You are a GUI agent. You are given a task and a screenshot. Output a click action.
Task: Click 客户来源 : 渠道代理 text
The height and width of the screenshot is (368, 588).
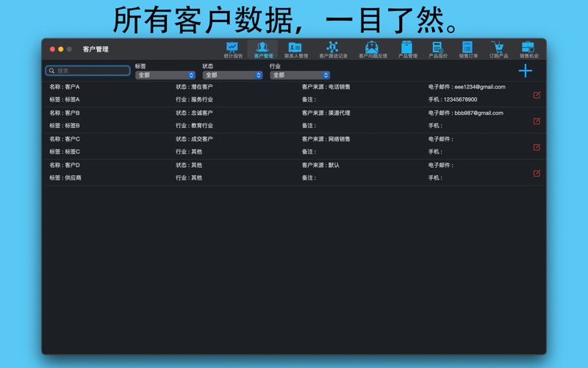coord(326,113)
